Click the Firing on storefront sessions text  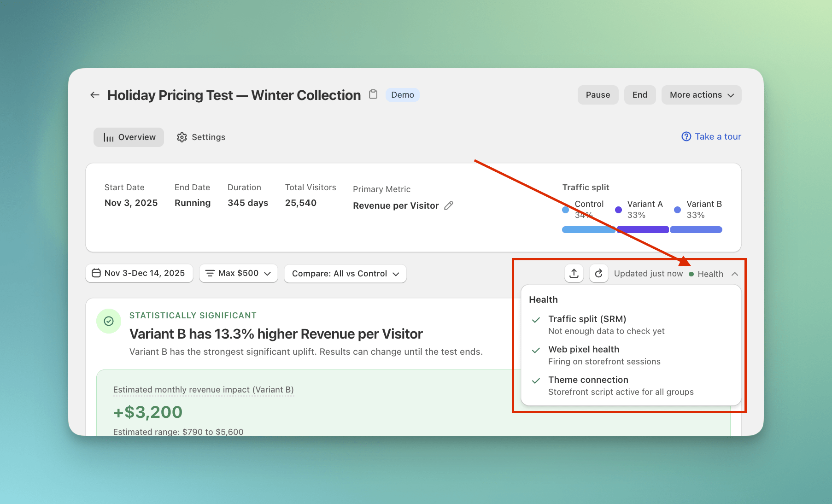pos(604,362)
